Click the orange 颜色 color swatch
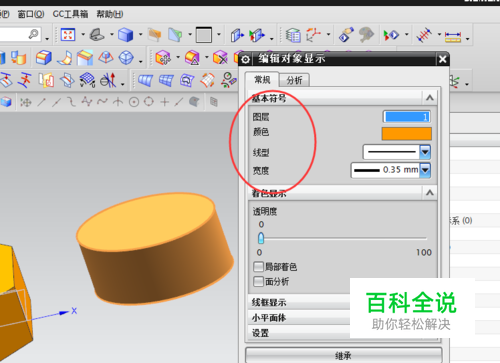Image resolution: width=500 pixels, height=363 pixels. point(407,134)
